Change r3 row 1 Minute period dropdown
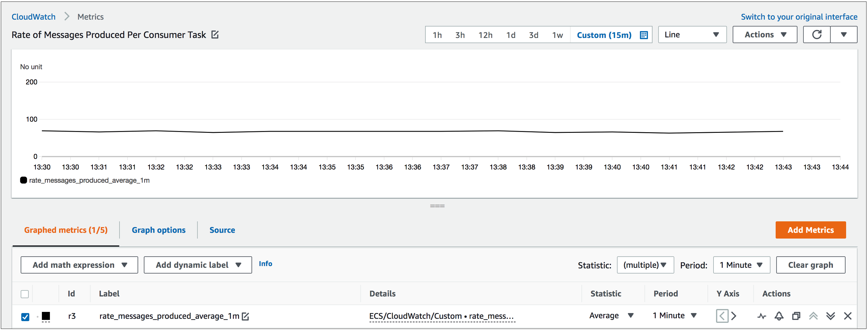868x331 pixels. [674, 316]
